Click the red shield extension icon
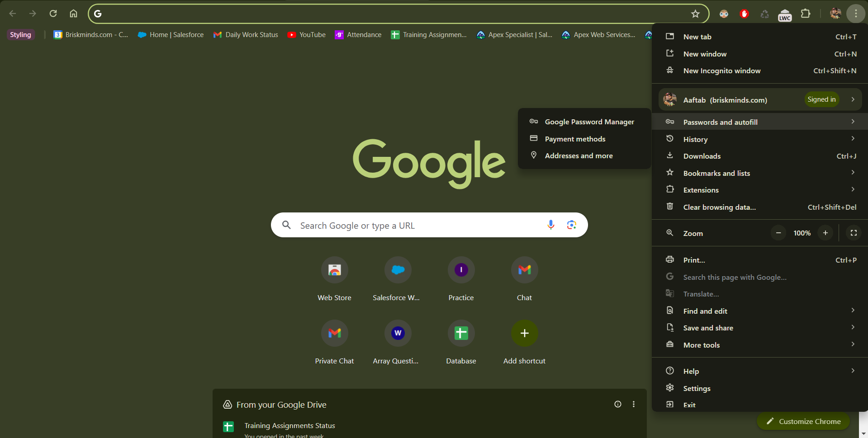This screenshot has height=438, width=868. (744, 14)
